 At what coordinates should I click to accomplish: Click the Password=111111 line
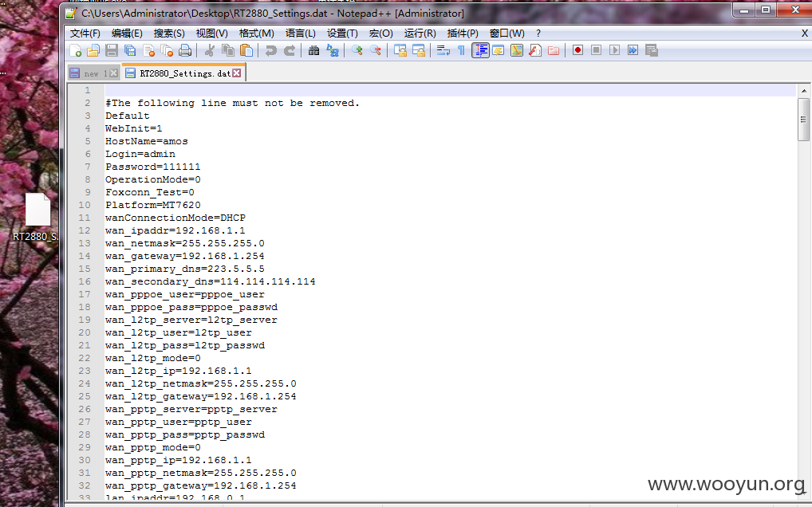click(x=153, y=167)
